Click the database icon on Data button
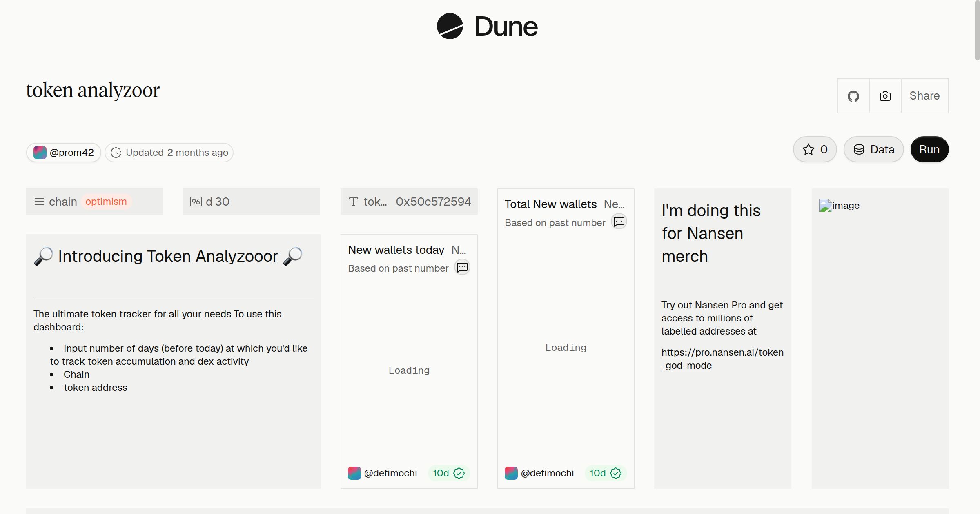The width and height of the screenshot is (980, 514). pyautogui.click(x=859, y=149)
